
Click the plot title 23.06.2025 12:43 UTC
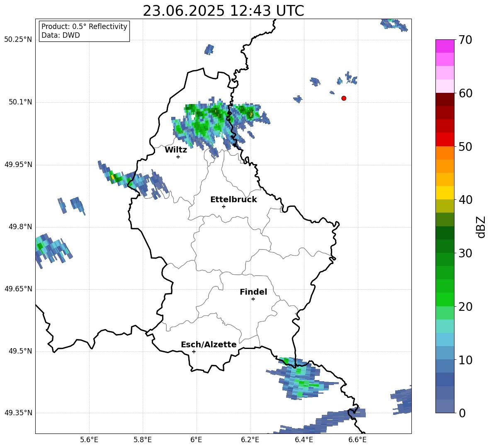(x=223, y=11)
